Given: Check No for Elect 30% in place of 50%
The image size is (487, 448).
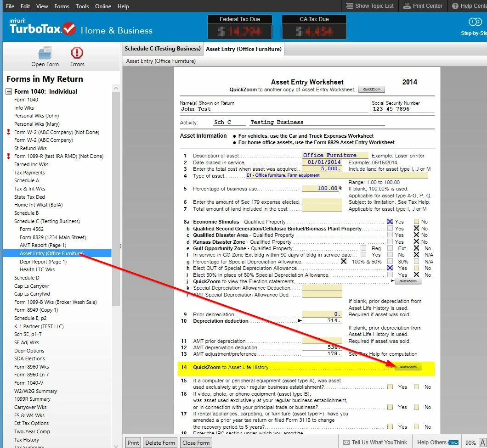Looking at the screenshot, I should pos(417,274).
